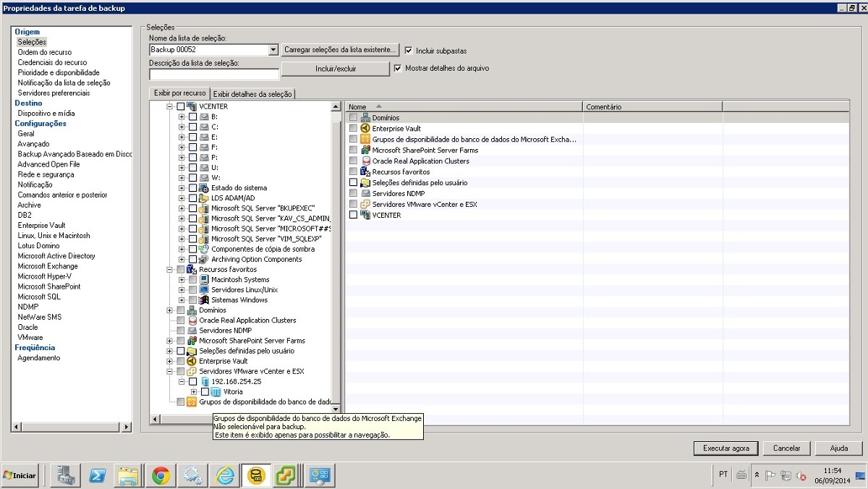Click the Recursos favoritos icon in the tree
868x489 pixels.
[x=192, y=269]
